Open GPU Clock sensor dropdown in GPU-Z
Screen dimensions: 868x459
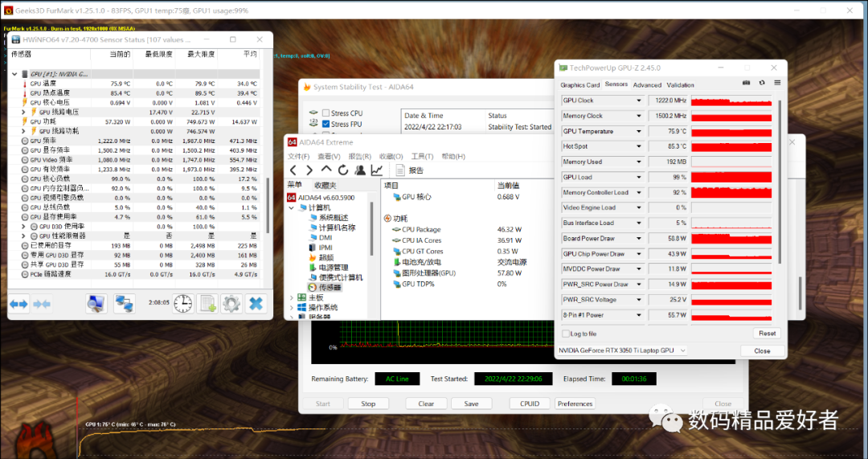coord(639,100)
